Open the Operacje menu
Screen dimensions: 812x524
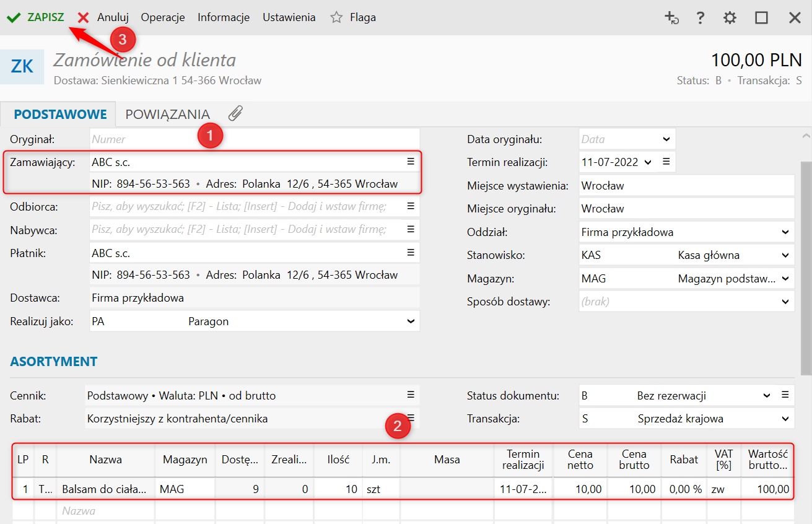(x=163, y=17)
